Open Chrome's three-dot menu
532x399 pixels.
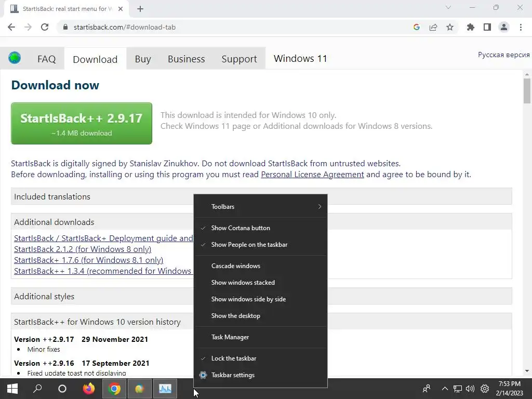521,27
